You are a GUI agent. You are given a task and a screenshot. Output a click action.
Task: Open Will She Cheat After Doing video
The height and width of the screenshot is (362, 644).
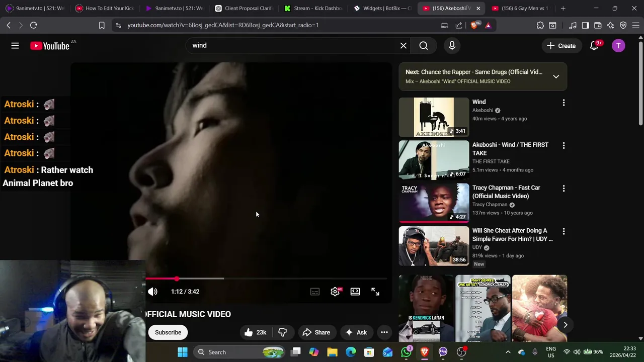point(512,235)
